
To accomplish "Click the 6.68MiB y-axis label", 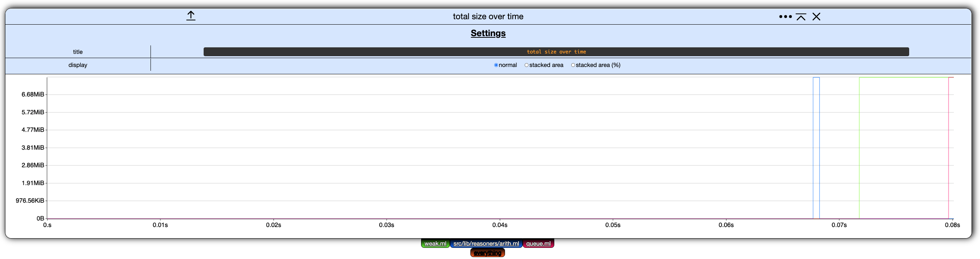I will coord(33,95).
